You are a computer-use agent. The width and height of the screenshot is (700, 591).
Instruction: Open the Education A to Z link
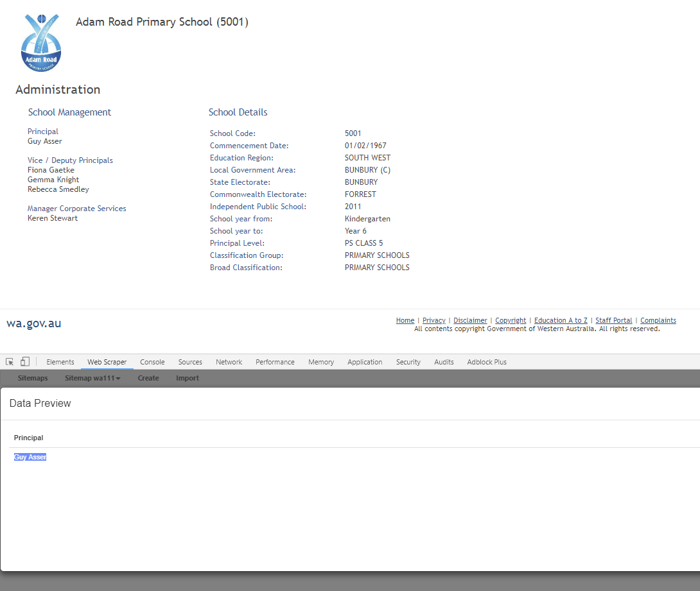coord(561,320)
